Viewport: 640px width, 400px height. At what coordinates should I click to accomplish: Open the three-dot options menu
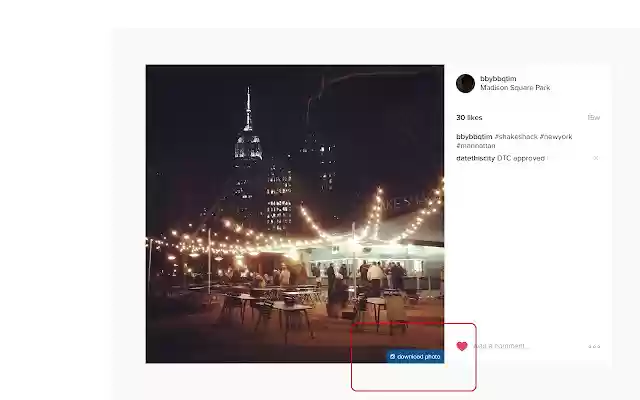[594, 347]
